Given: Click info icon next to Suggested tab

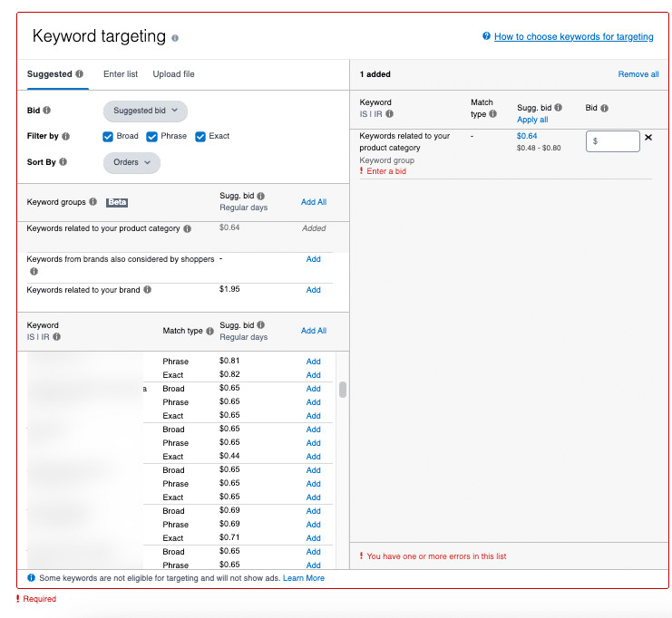Looking at the screenshot, I should click(80, 74).
